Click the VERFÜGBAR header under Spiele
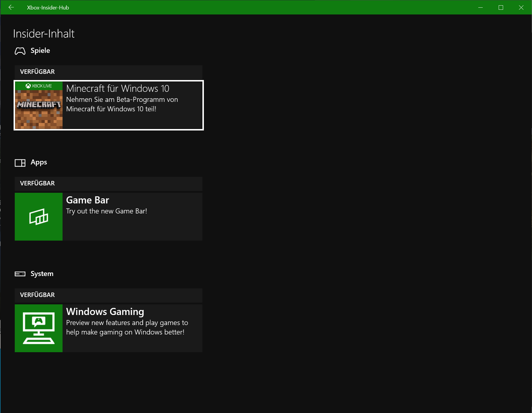Image resolution: width=532 pixels, height=413 pixels. point(109,72)
